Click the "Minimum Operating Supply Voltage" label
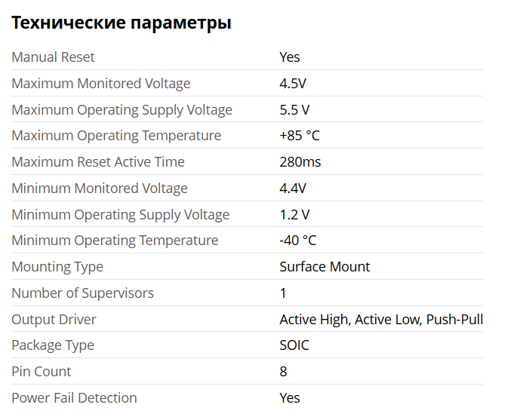514x420 pixels. (120, 215)
